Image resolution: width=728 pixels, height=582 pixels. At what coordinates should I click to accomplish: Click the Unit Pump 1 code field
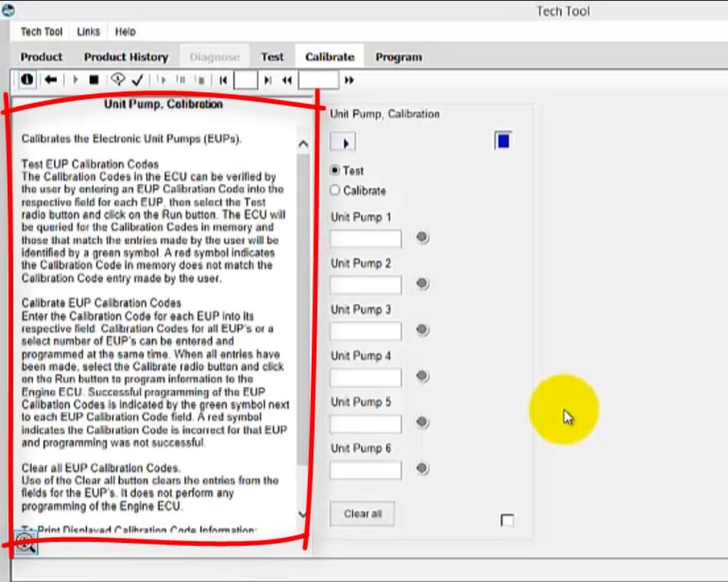366,239
